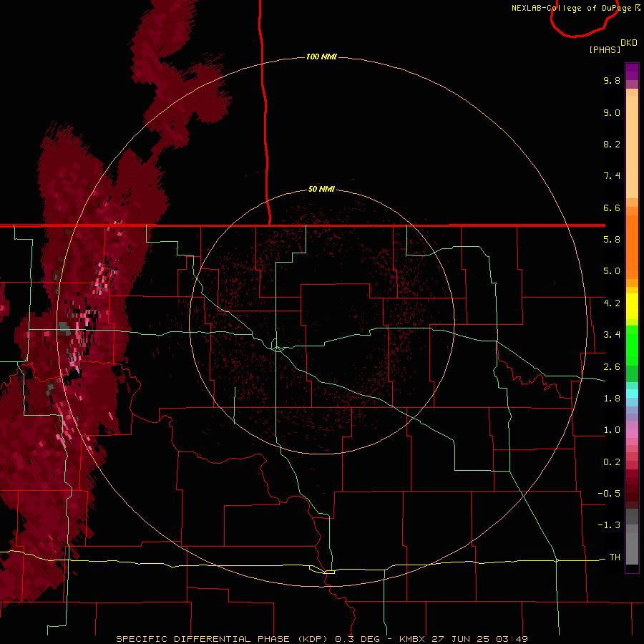Pick the yellow segment of the color bar

(x=632, y=306)
